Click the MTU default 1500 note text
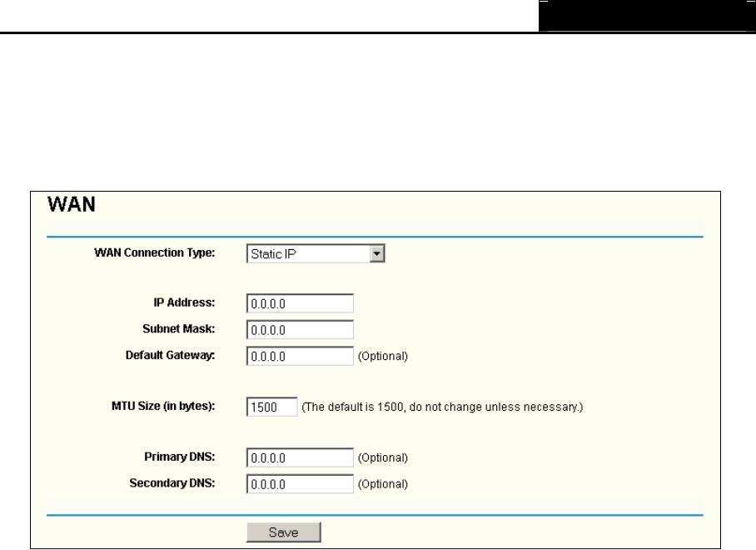The image size is (756, 550). click(x=442, y=407)
